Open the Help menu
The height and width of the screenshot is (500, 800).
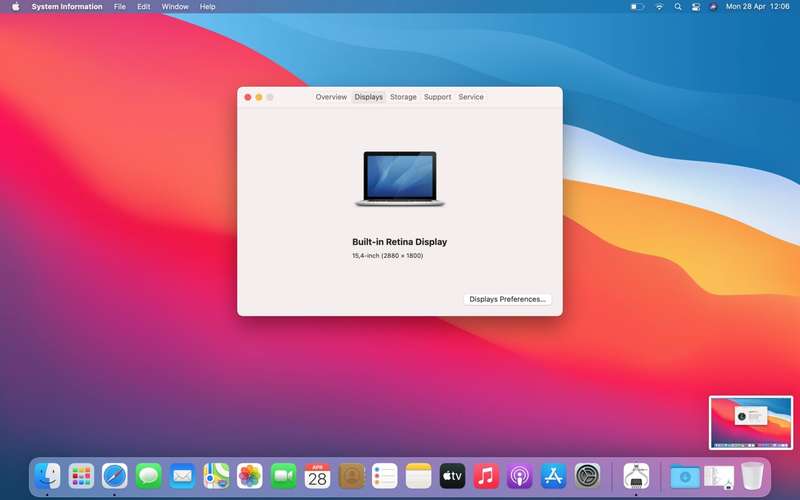[x=208, y=7]
